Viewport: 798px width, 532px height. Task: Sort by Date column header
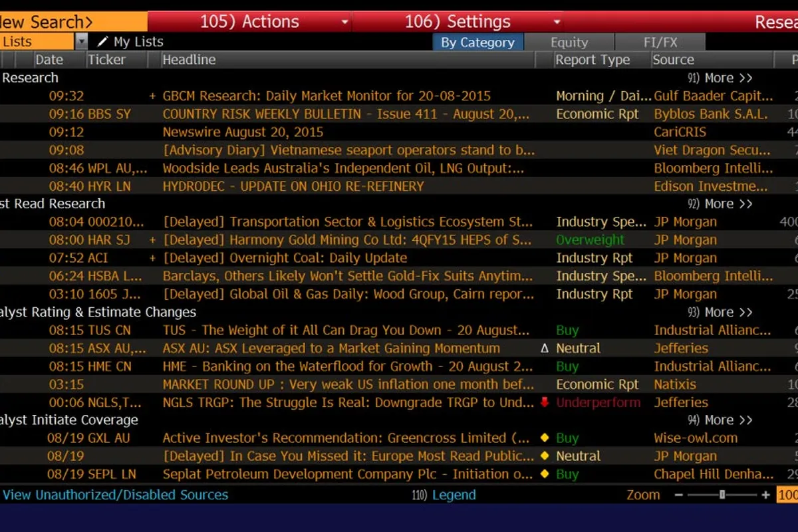49,60
